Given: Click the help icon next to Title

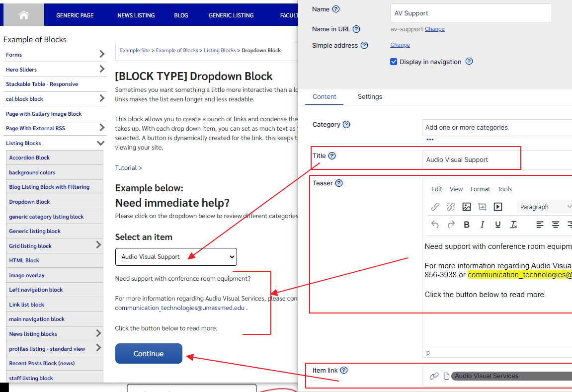Looking at the screenshot, I should [x=332, y=156].
